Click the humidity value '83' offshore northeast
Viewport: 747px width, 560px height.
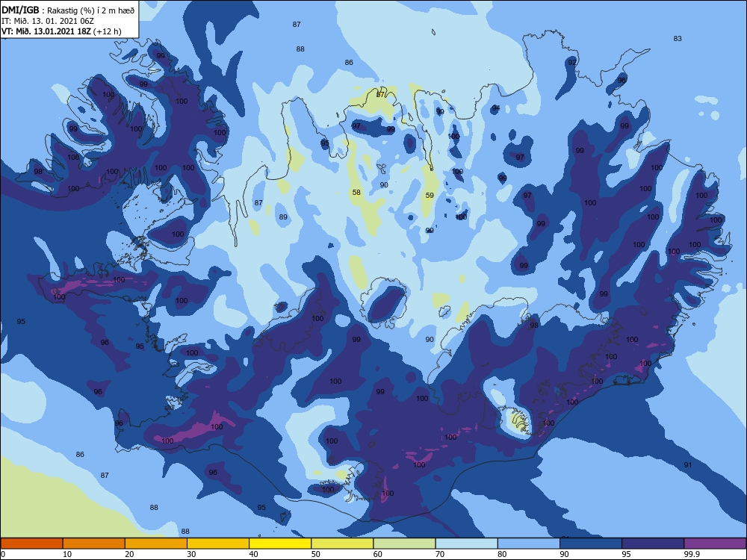(678, 39)
